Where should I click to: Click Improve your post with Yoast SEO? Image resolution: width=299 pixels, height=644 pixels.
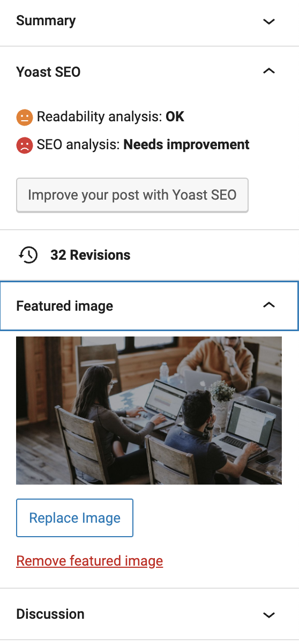pyautogui.click(x=132, y=195)
